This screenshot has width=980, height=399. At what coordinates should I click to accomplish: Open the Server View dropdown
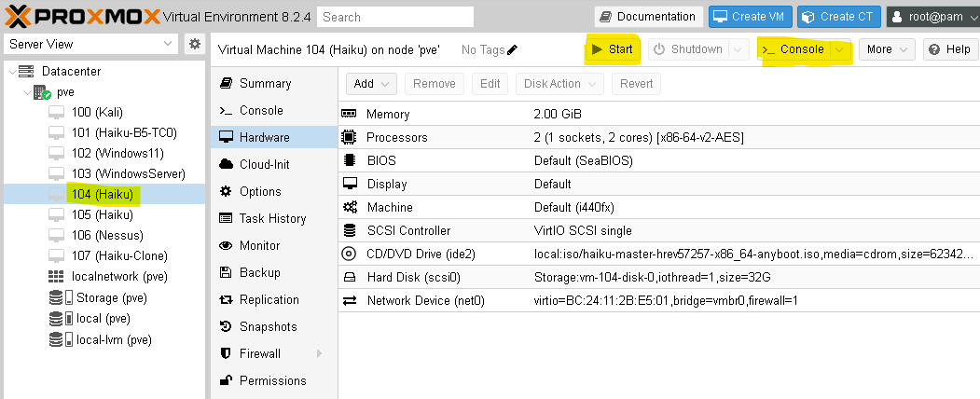(x=168, y=44)
